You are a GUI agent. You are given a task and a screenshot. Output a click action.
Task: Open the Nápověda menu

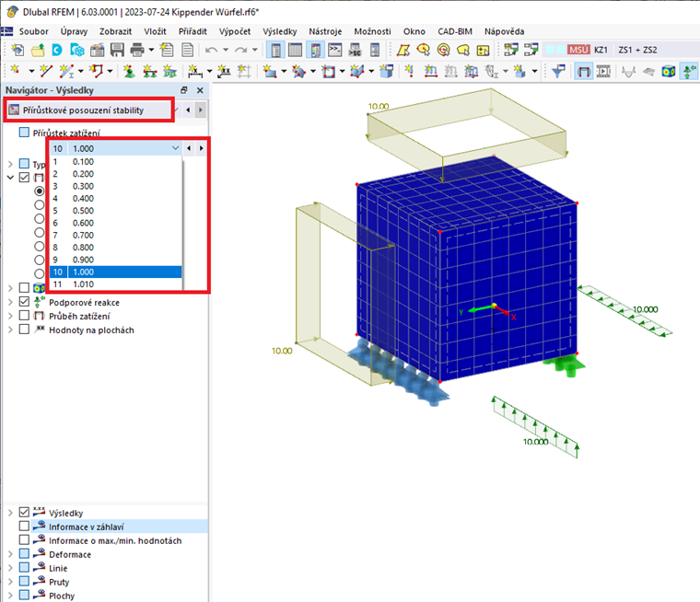click(x=505, y=31)
